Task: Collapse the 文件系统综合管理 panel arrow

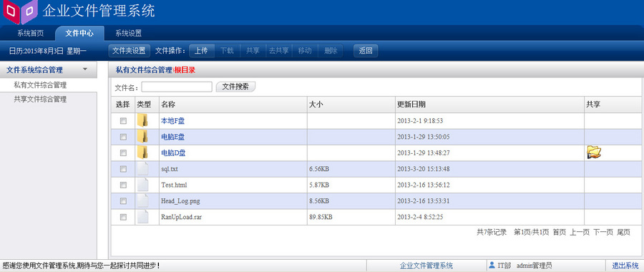Action: point(85,69)
